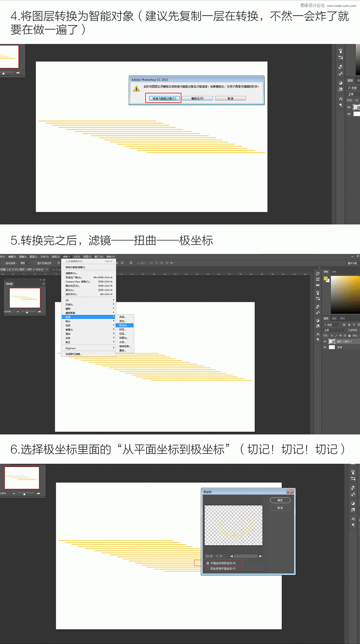
Task: Toggle lock all padlock icon
Action: [349, 336]
